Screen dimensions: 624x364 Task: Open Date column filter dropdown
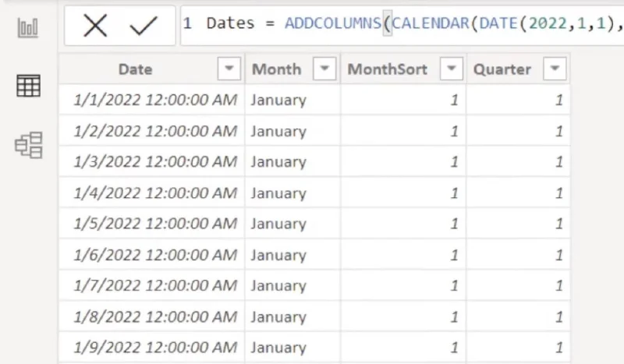coord(229,69)
